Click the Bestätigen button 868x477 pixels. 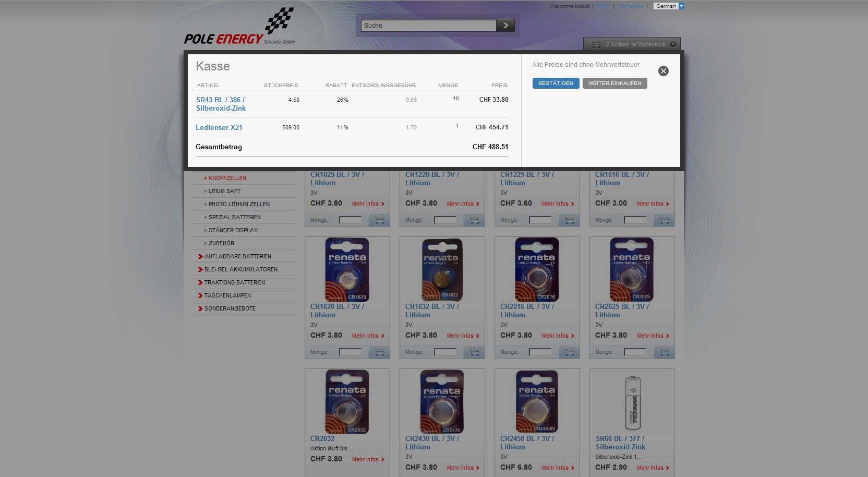click(x=556, y=84)
